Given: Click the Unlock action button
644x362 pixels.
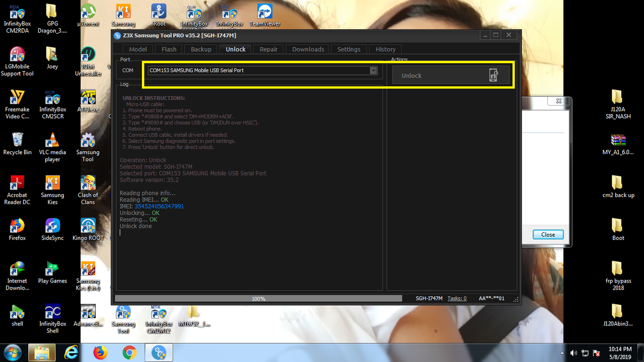Looking at the screenshot, I should click(x=450, y=75).
